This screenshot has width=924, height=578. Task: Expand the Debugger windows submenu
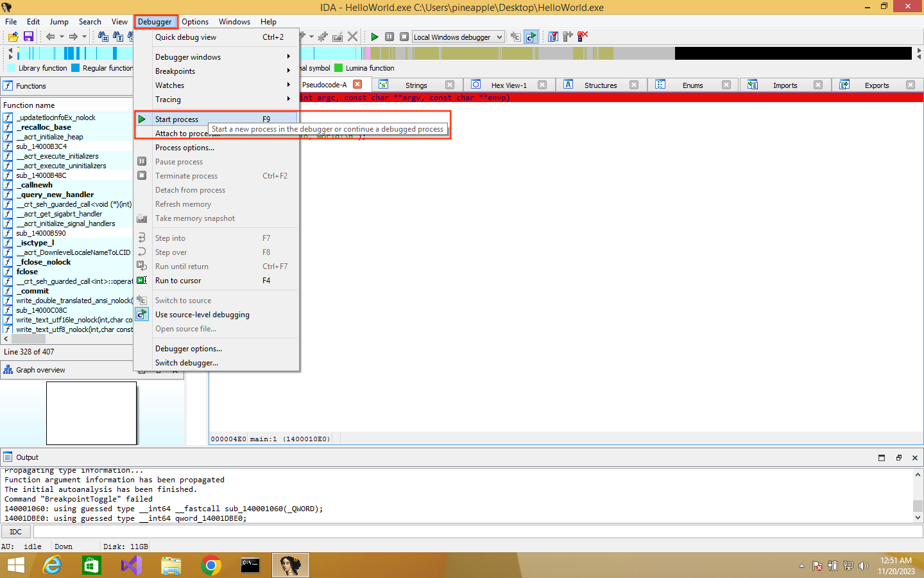(216, 57)
